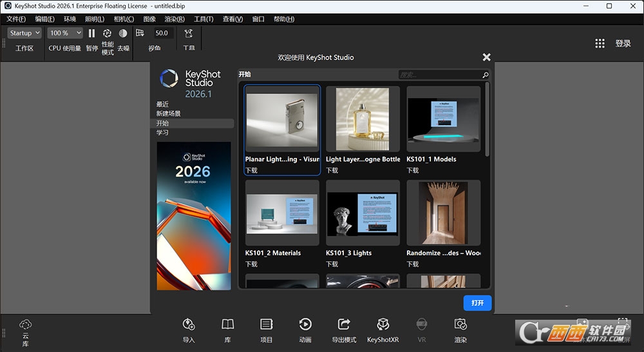Click the blue Open button
The width and height of the screenshot is (644, 352).
click(x=477, y=302)
